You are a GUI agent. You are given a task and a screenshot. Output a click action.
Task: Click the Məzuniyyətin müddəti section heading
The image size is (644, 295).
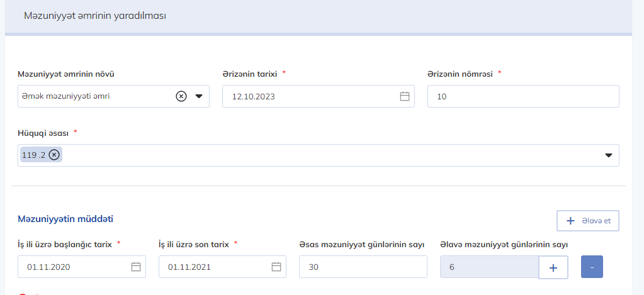click(65, 219)
